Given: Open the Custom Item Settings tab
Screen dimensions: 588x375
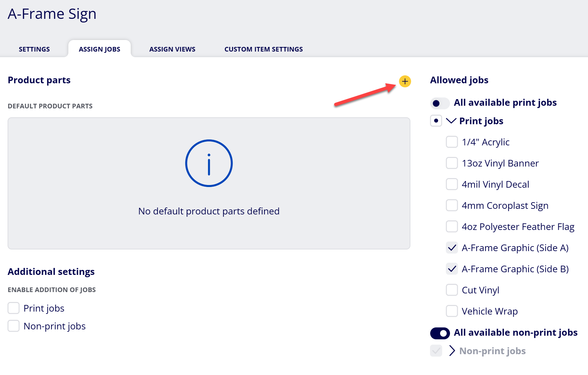Looking at the screenshot, I should click(x=263, y=49).
